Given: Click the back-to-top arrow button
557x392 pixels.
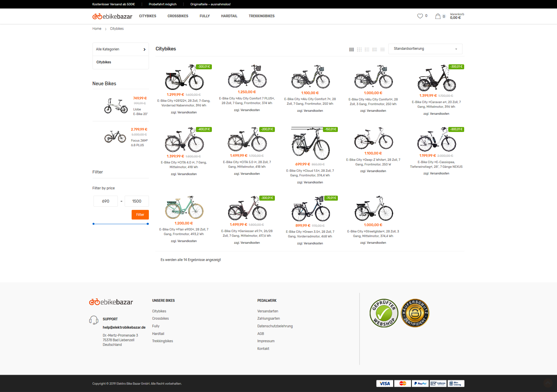Looking at the screenshot, I should click(548, 383).
